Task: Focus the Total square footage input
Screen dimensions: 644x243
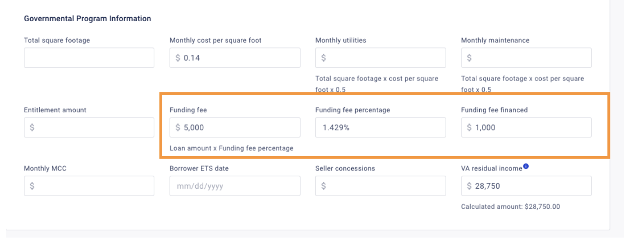Action: (89, 58)
